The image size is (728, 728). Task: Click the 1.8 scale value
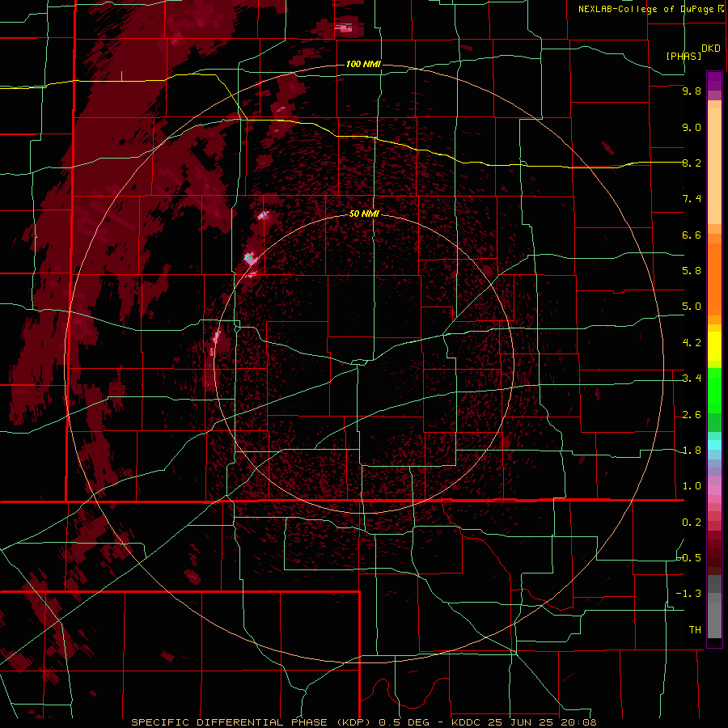(692, 451)
